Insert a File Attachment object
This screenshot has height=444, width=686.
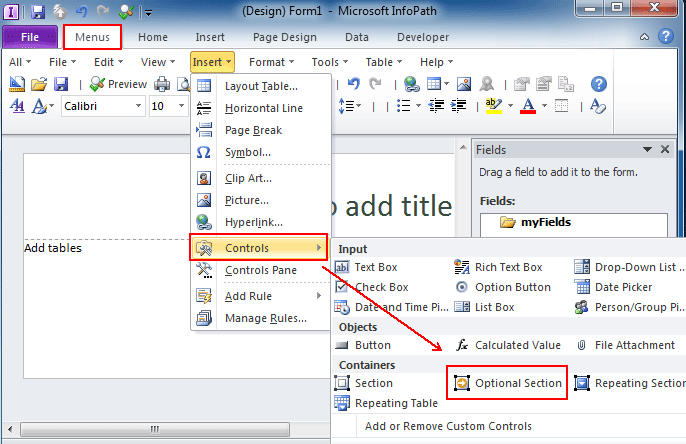(626, 345)
